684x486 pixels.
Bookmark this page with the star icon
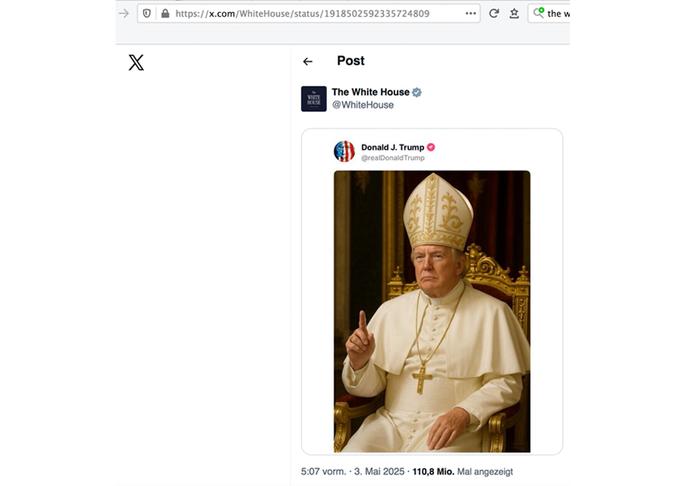coord(514,13)
